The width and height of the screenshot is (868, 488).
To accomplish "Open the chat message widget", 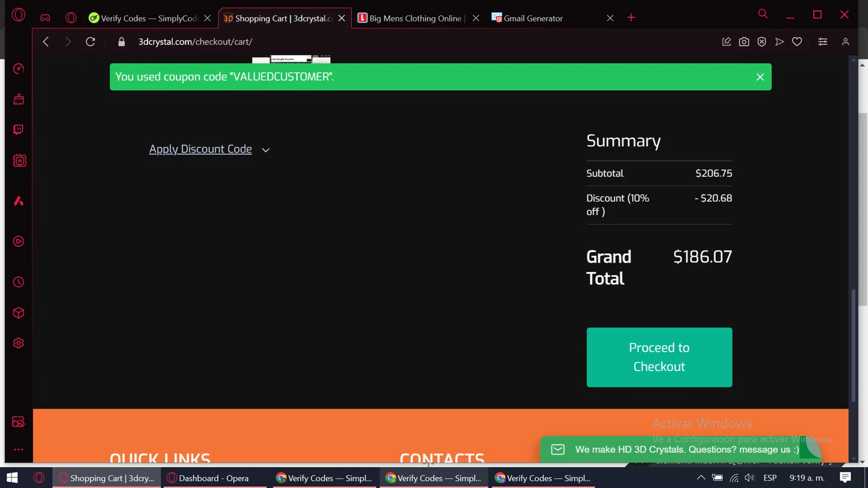I will [680, 449].
